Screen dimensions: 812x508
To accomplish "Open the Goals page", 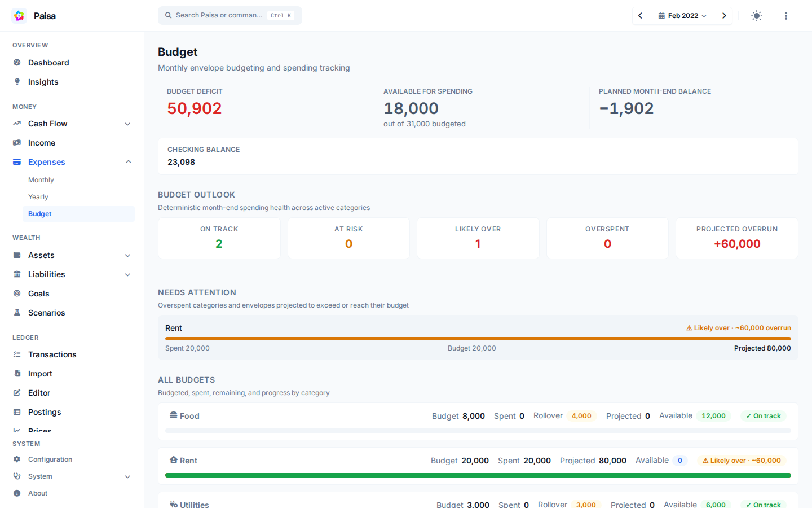I will [x=72, y=294].
